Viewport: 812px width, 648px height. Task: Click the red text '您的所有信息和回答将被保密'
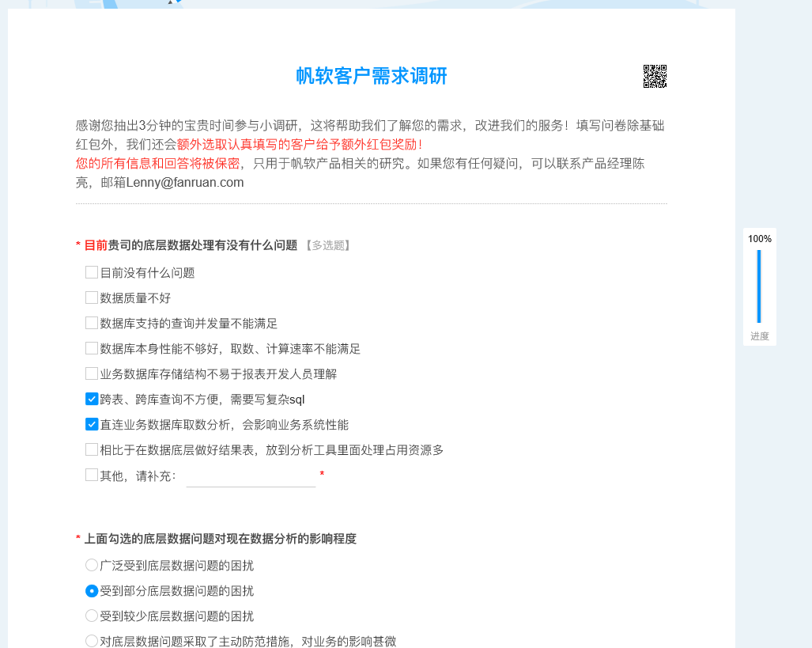pyautogui.click(x=158, y=164)
